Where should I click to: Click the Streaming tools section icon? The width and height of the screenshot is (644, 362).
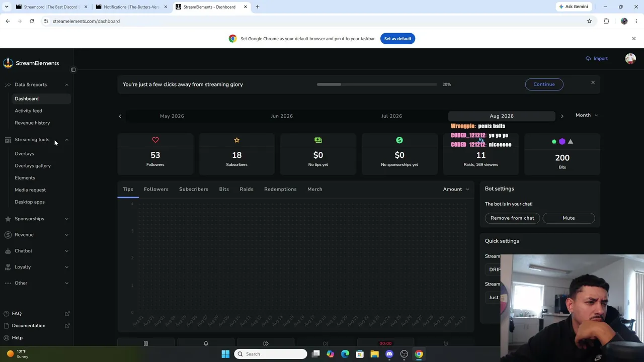8,139
